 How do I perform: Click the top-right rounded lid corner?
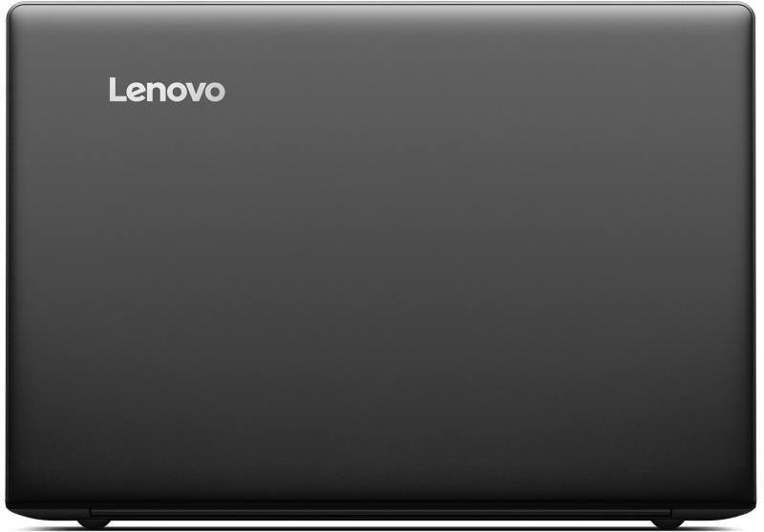[x=747, y=11]
